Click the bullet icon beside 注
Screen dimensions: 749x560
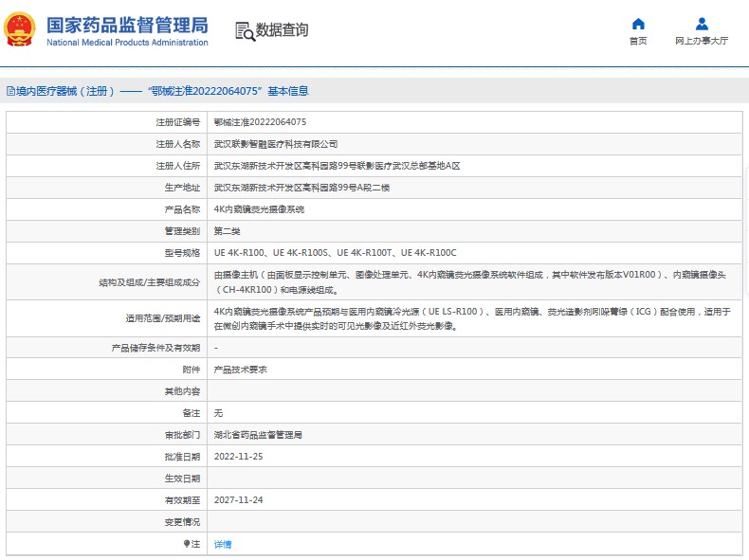[186, 544]
